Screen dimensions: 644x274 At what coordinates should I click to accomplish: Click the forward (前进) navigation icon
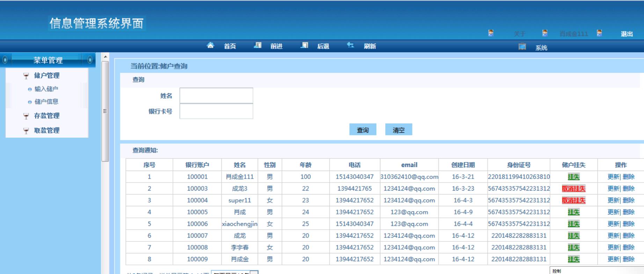click(x=258, y=45)
